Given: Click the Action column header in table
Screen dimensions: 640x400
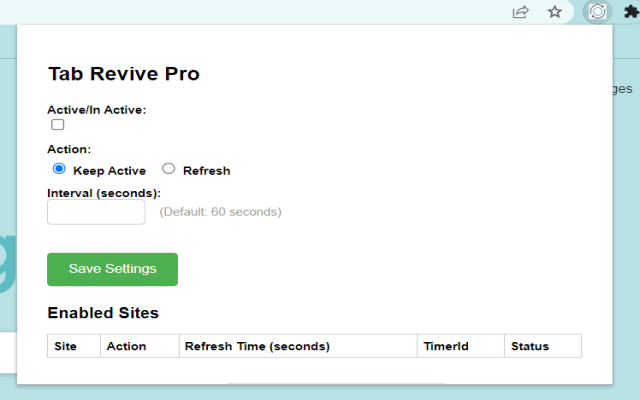Looking at the screenshot, I should (x=140, y=346).
